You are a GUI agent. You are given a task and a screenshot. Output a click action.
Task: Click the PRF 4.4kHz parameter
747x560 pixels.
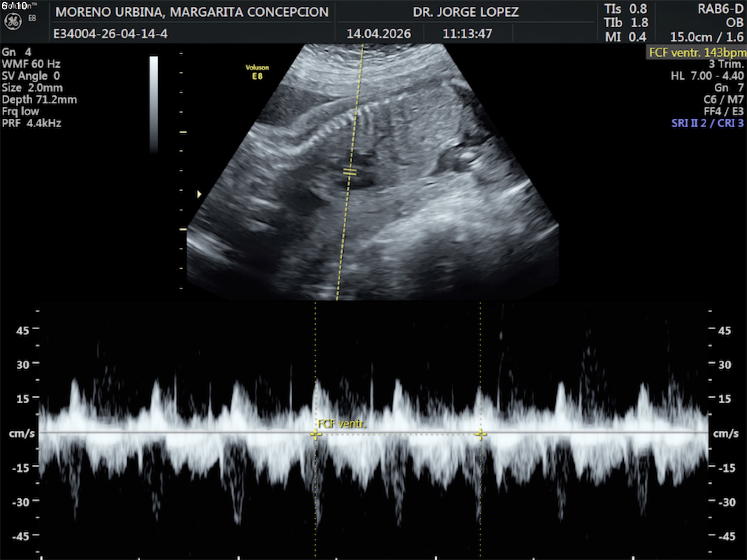[32, 123]
